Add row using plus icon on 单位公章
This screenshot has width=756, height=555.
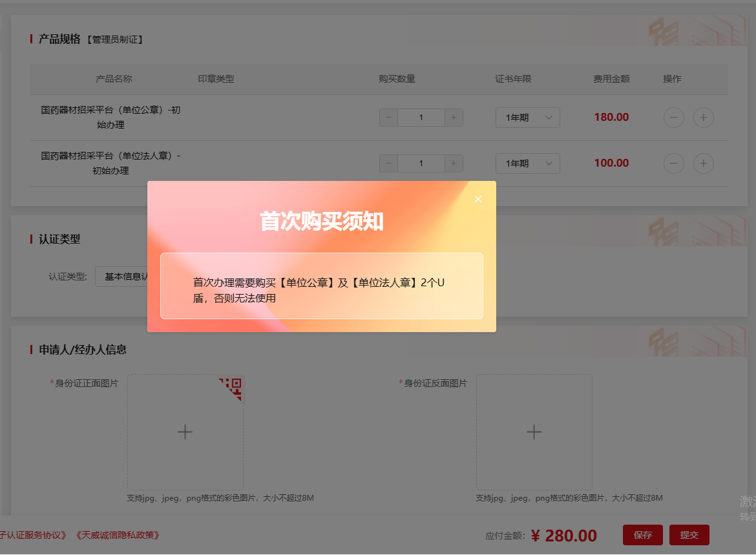(x=703, y=118)
